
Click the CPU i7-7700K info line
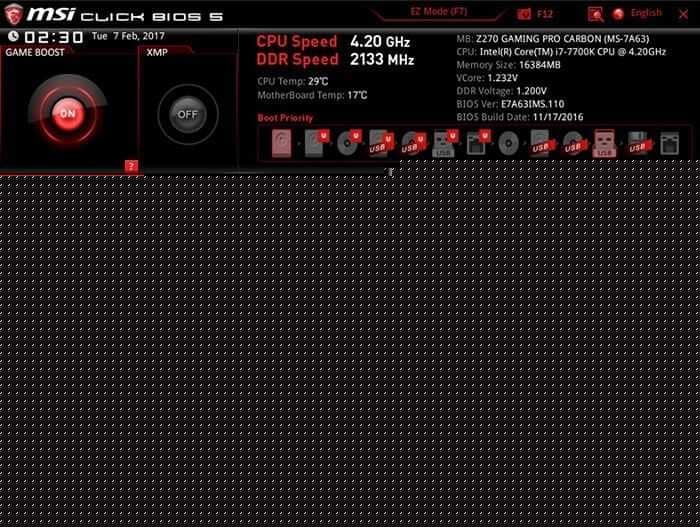coord(561,52)
